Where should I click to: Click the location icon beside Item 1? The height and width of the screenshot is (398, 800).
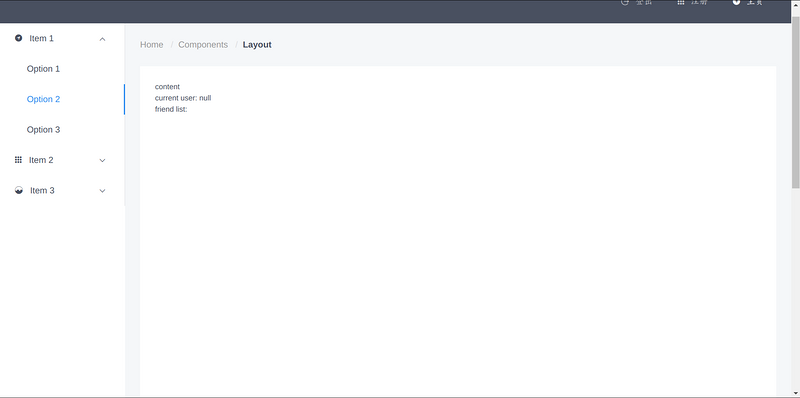pyautogui.click(x=18, y=38)
